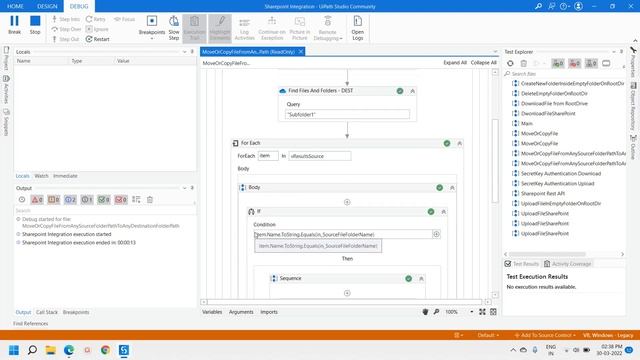This screenshot has height=360, width=640.
Task: Switch to the Call Stack tab
Action: pyautogui.click(x=47, y=312)
